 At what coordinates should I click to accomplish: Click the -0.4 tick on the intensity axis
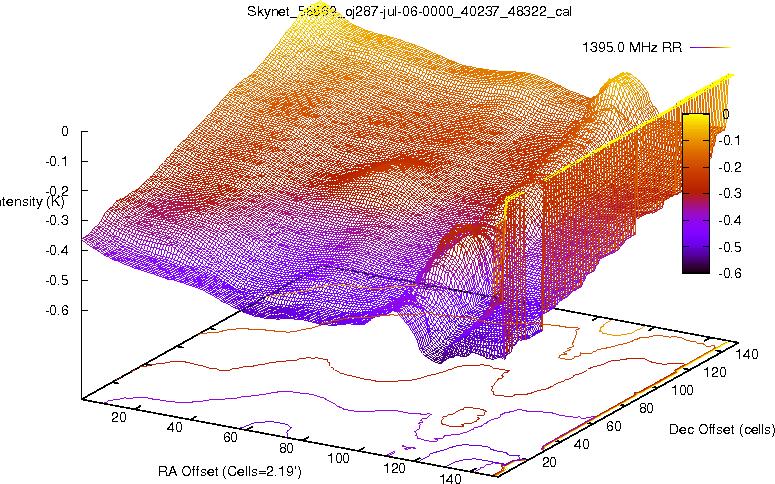pos(57,250)
